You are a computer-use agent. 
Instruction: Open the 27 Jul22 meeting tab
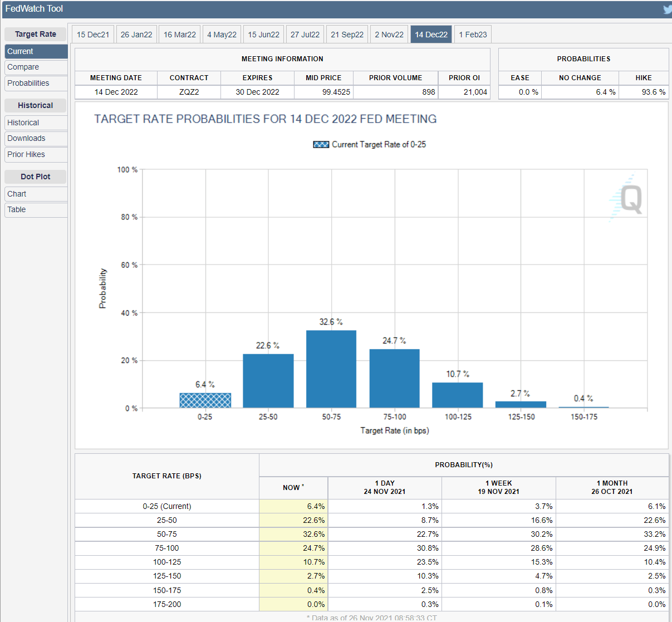[x=305, y=35]
